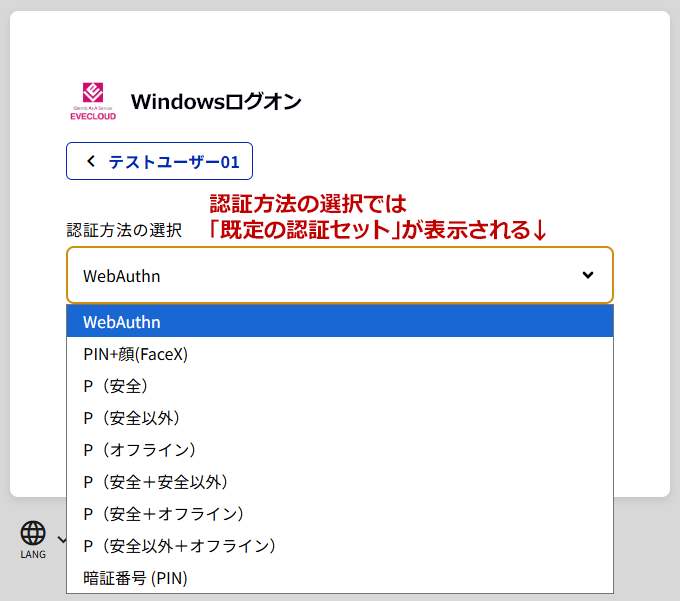Choose PIN+顔(FaceX) from the list
The width and height of the screenshot is (680, 601).
(136, 354)
